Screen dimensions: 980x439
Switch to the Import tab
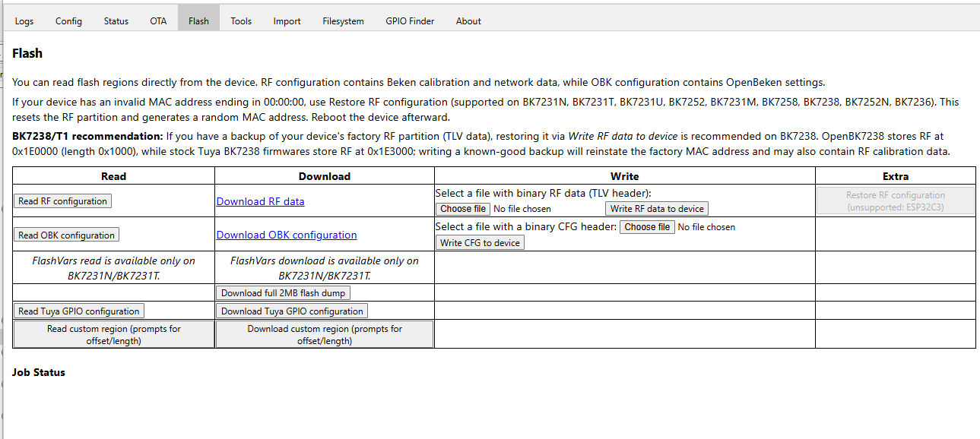tap(287, 21)
